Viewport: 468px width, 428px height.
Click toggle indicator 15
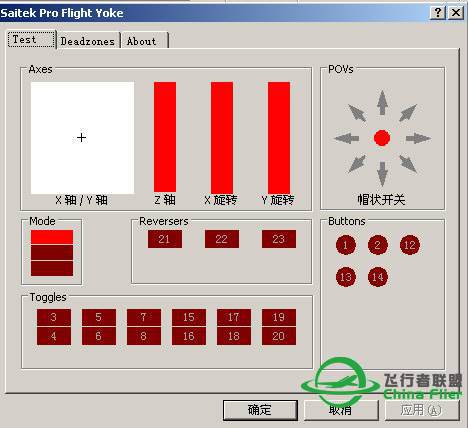(x=189, y=317)
